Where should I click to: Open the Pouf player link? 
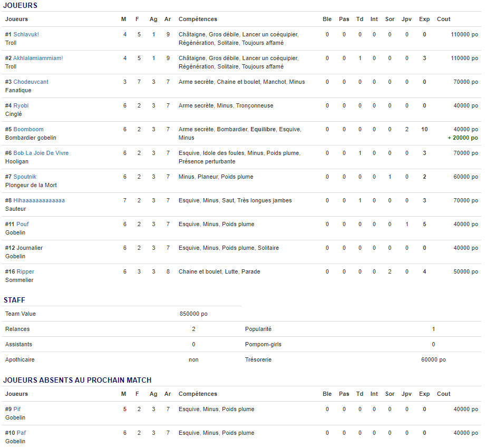[23, 224]
